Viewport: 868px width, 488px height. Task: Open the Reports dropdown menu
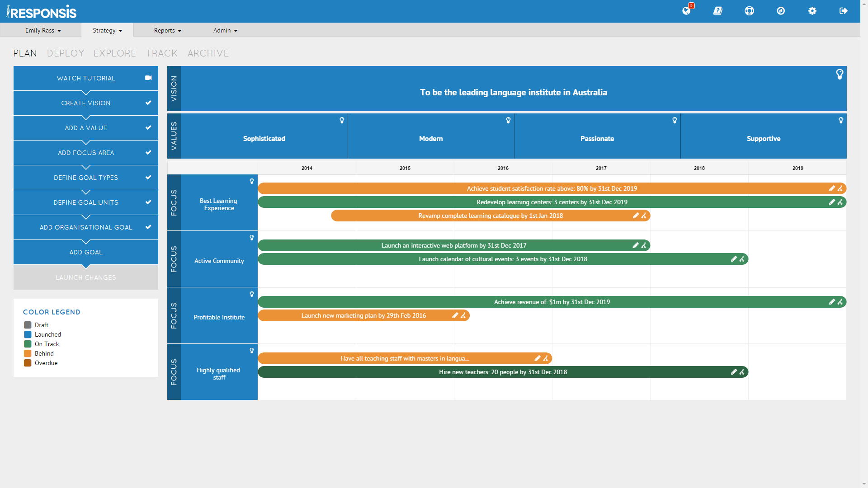(167, 30)
